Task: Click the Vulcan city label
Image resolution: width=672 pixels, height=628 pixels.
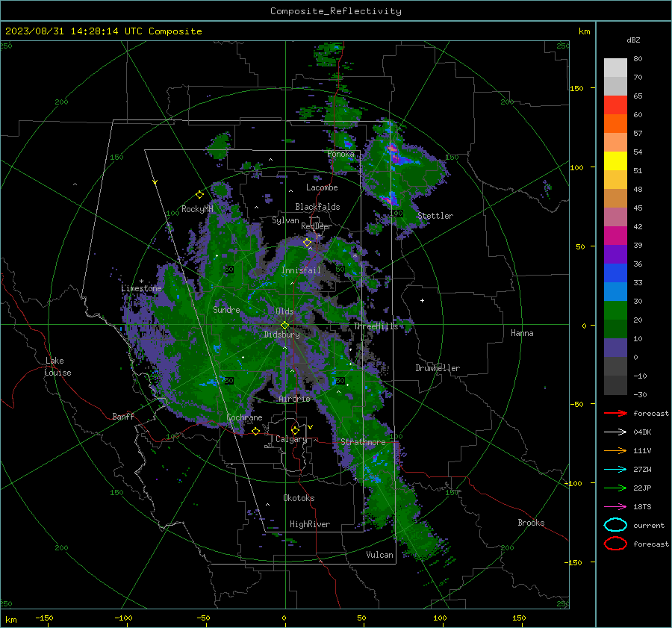Action: [379, 555]
